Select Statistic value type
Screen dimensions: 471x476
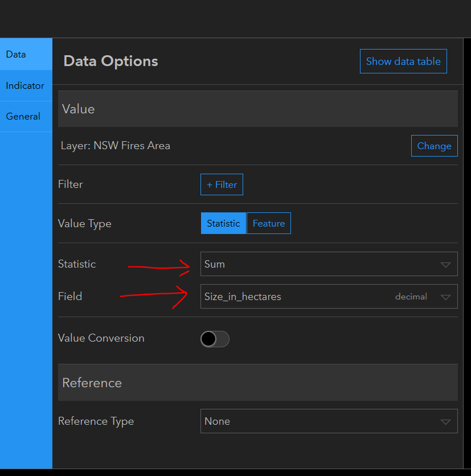coord(223,223)
